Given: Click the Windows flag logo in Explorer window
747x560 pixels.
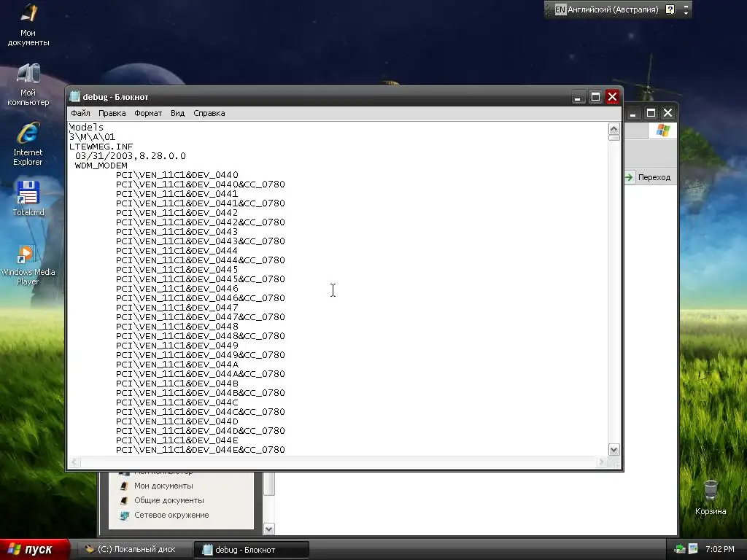Looking at the screenshot, I should point(662,131).
